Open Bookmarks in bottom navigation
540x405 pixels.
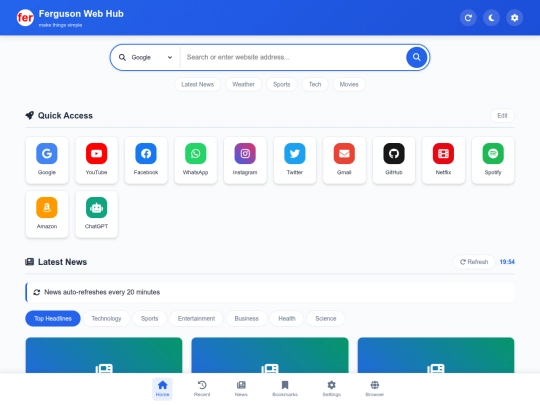[285, 389]
